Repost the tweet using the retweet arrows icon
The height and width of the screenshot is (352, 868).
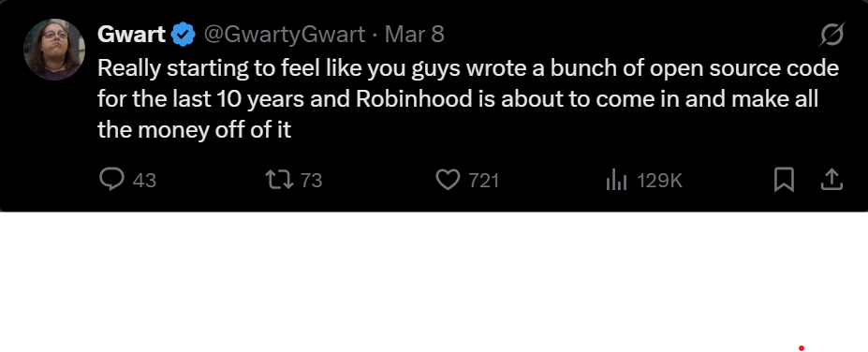click(x=279, y=180)
